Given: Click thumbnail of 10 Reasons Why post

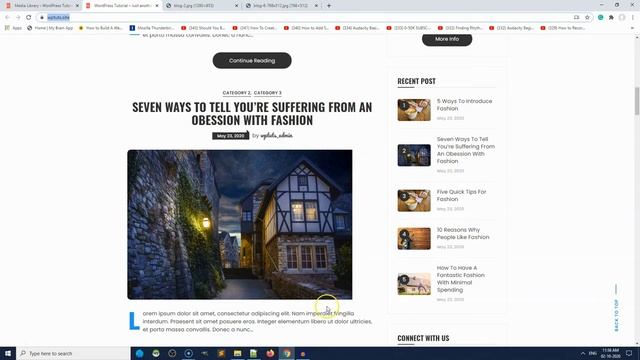Looking at the screenshot, I should tap(414, 238).
